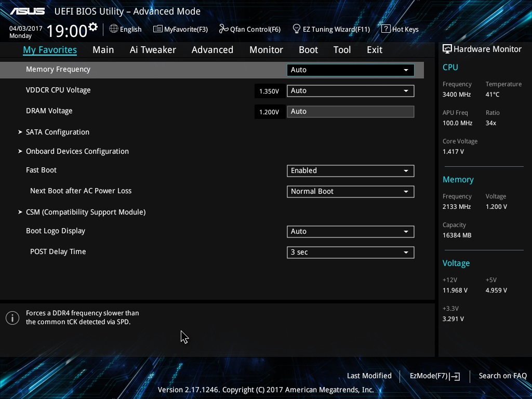
Task: Click the globe language icon
Action: (x=114, y=29)
